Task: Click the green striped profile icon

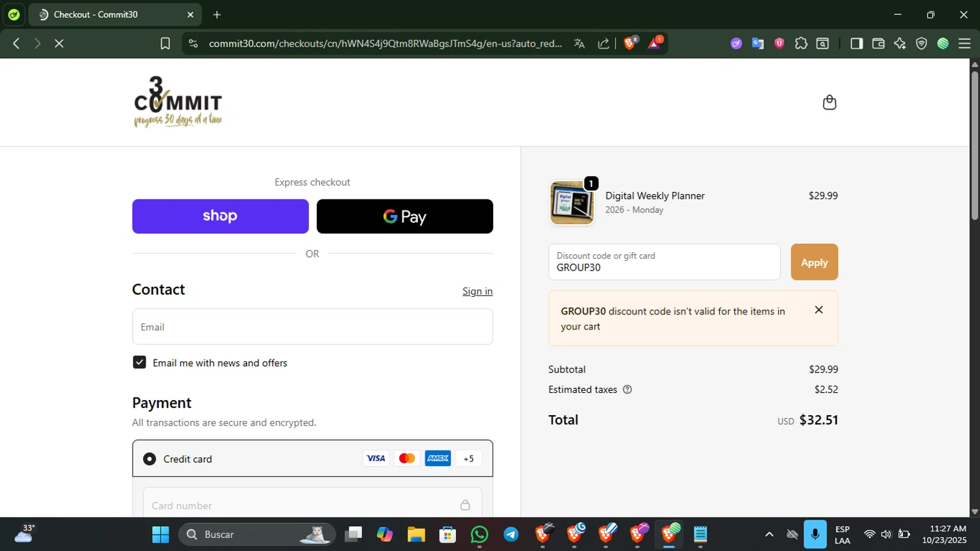Action: point(943,43)
